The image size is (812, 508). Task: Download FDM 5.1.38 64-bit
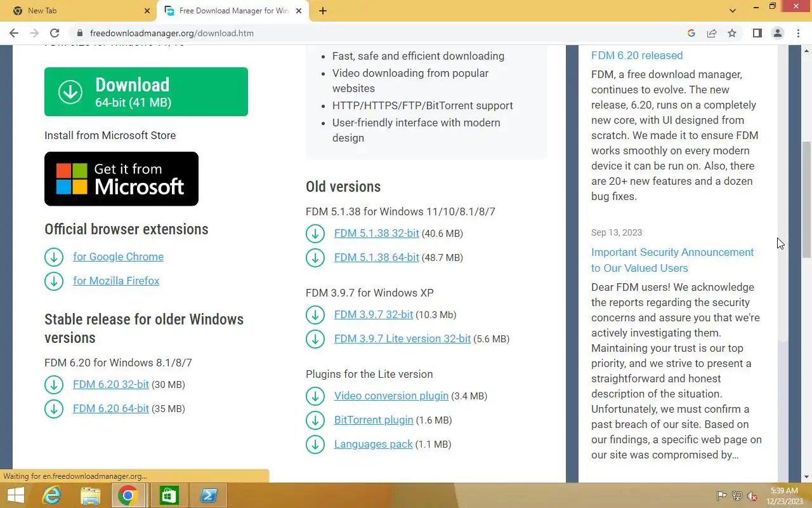377,257
